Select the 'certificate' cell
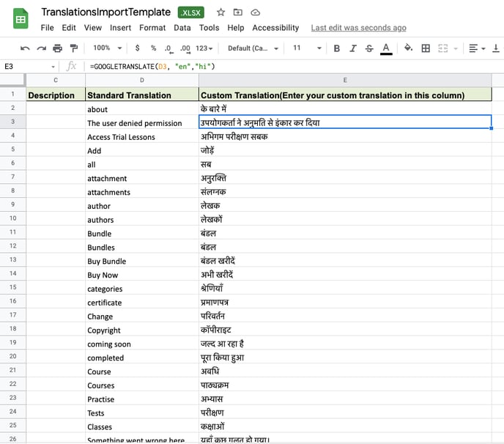Viewport: 504px width, 444px height. (142, 301)
